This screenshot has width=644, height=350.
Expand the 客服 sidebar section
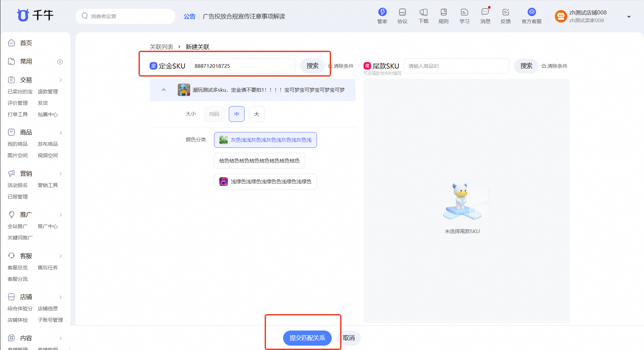(x=61, y=256)
